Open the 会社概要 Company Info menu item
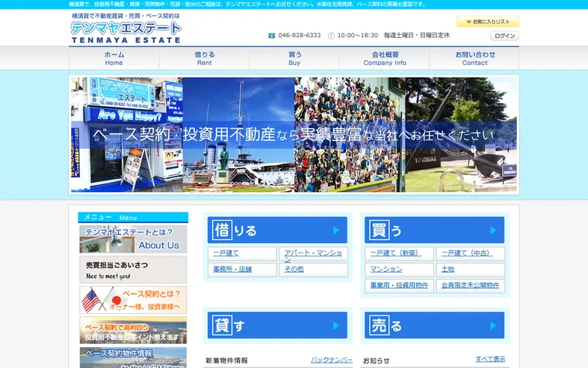Viewport: 588px width, 368px height. coord(385,58)
